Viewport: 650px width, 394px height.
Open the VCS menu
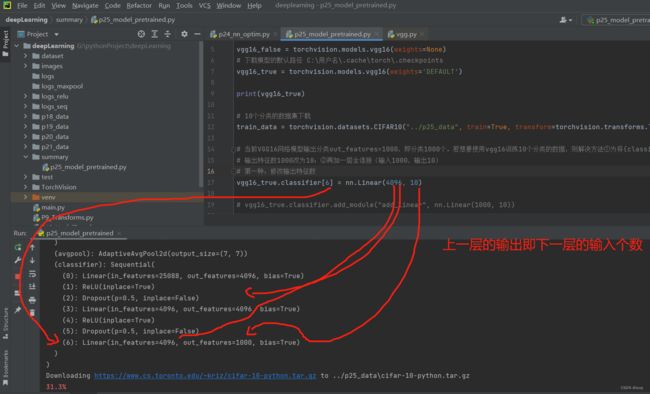pos(204,5)
